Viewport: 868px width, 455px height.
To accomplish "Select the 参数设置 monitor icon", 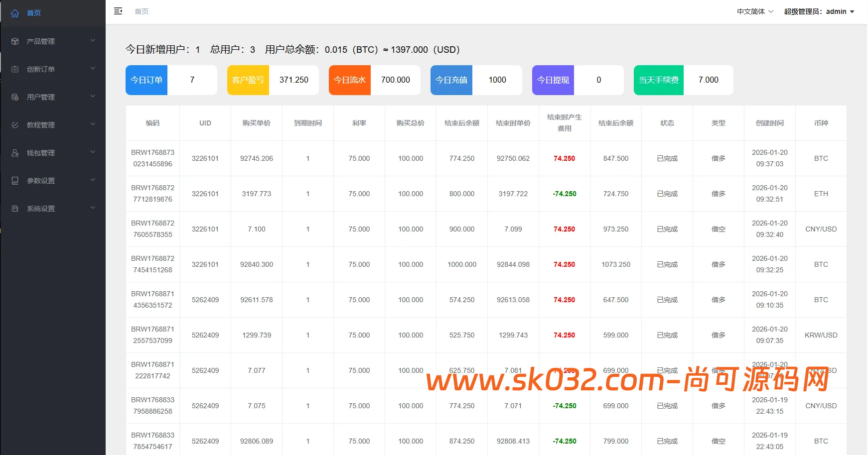I will [x=14, y=180].
